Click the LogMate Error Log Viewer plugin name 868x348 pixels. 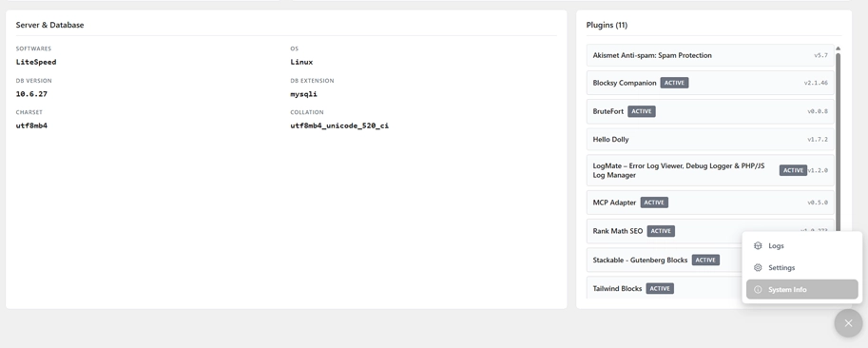pos(679,170)
